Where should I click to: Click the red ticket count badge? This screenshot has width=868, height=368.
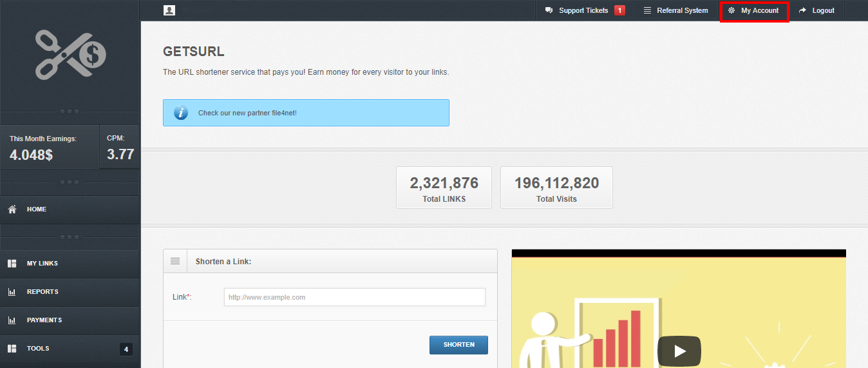619,10
